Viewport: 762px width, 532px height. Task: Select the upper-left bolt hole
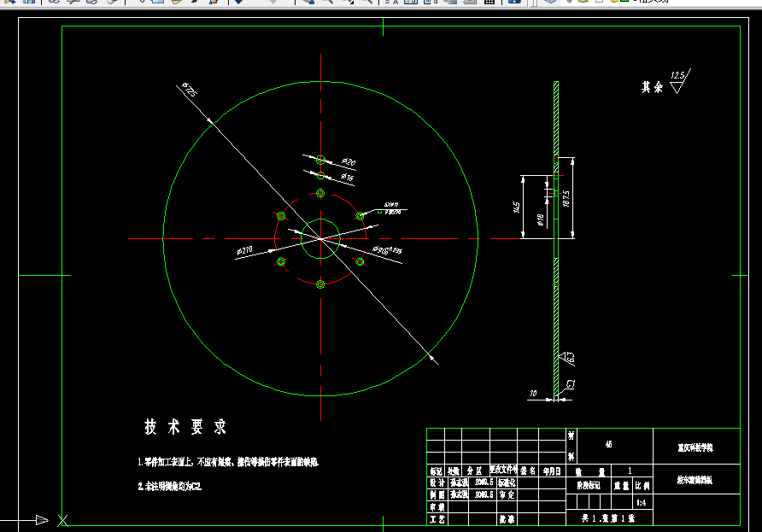281,216
